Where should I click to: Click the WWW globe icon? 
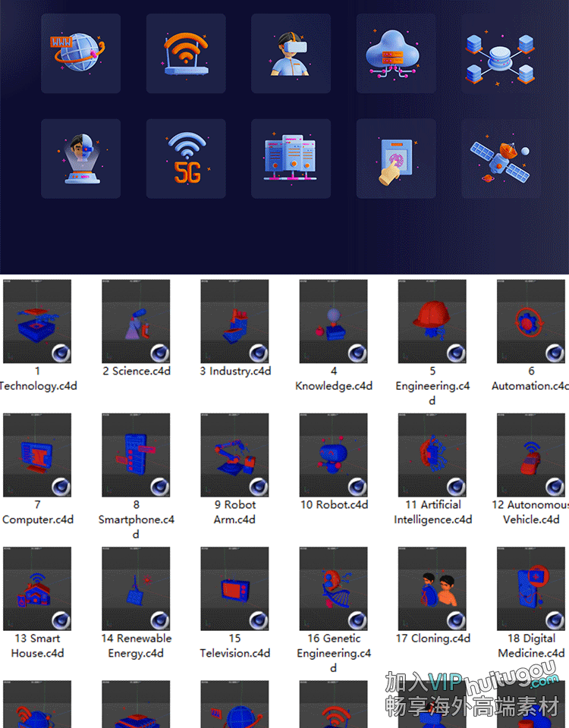click(x=80, y=53)
